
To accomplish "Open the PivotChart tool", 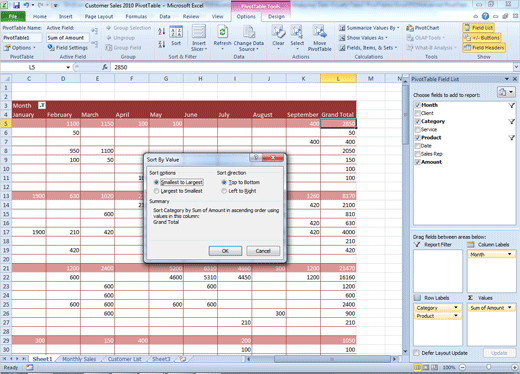I will tap(423, 28).
